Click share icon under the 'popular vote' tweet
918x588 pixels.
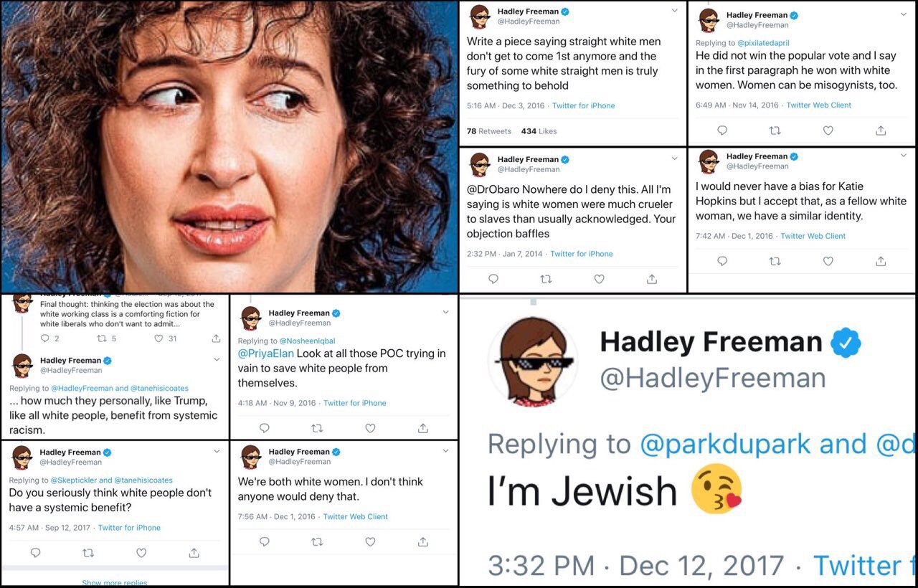click(x=881, y=131)
